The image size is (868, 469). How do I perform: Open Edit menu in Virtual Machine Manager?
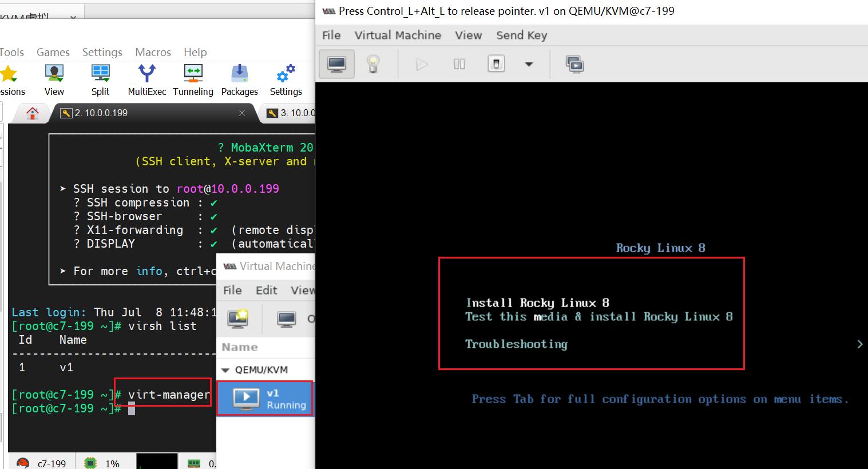click(x=266, y=290)
